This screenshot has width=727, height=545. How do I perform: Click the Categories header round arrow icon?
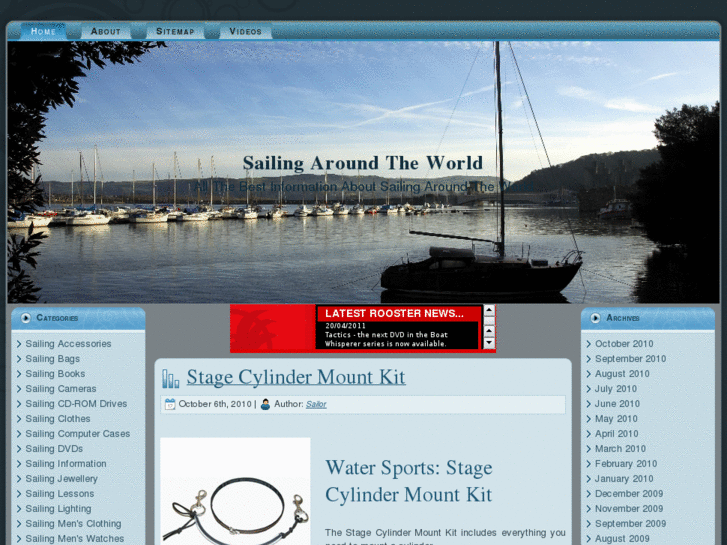click(x=24, y=318)
